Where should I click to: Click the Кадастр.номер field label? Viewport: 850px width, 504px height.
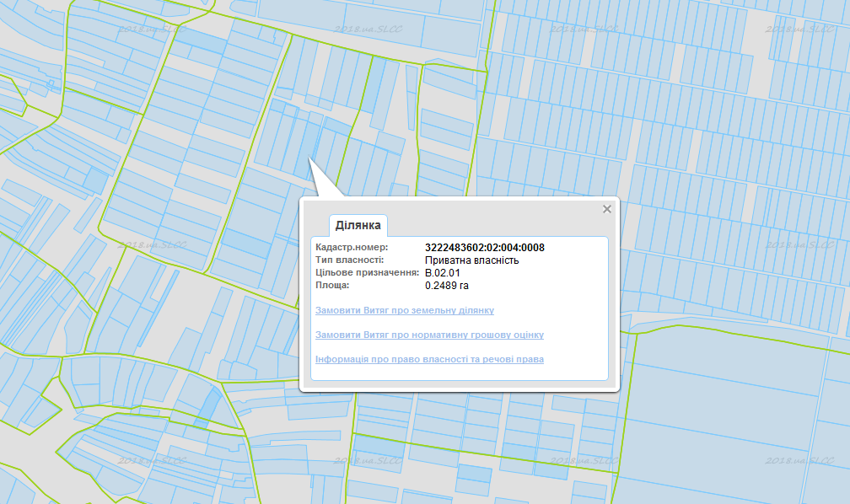click(352, 248)
